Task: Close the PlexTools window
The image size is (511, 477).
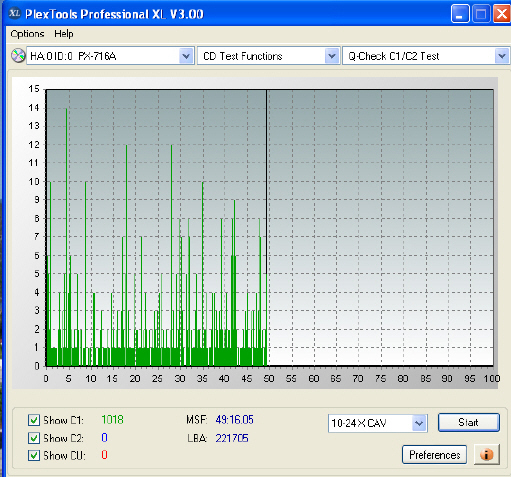Action: click(x=502, y=14)
